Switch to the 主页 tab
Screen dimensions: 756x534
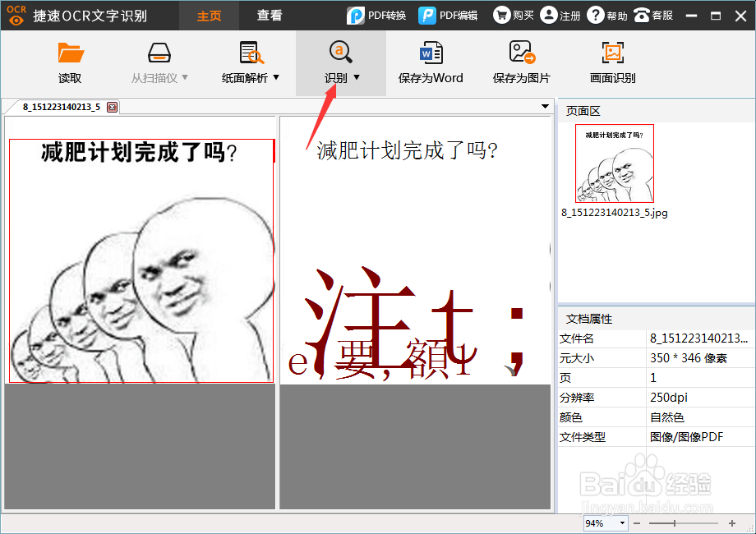209,16
